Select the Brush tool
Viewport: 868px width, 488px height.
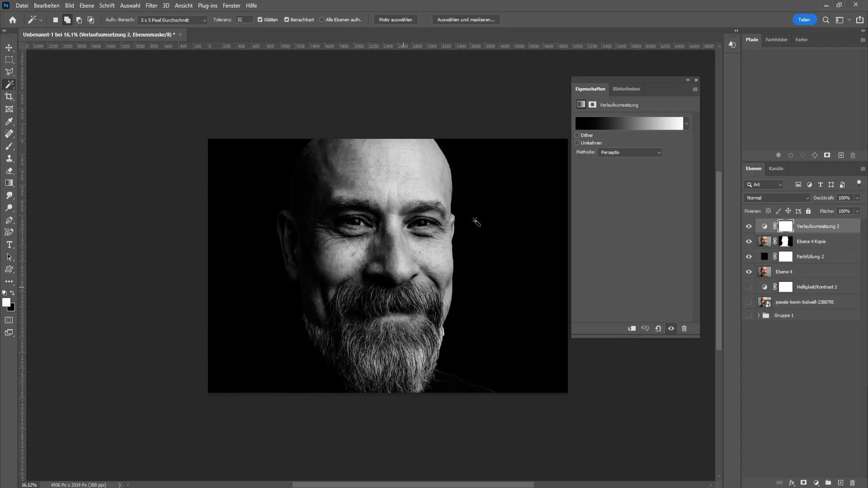(x=9, y=146)
